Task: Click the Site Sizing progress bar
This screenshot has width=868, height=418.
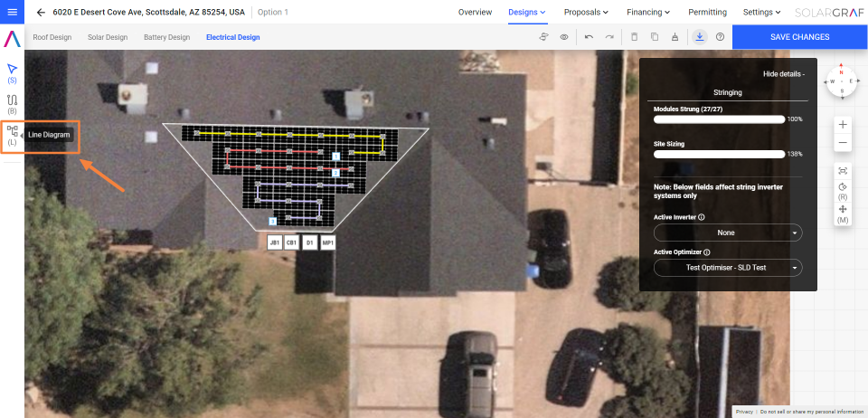Action: [x=719, y=154]
